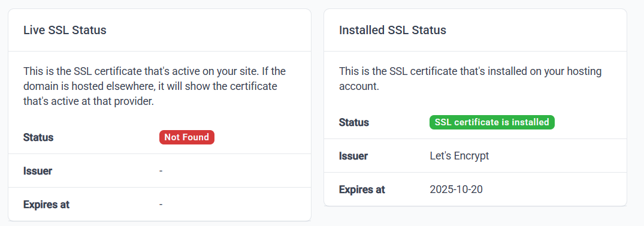
Task: Click the Expires at label in Installed SSL card
Action: [x=362, y=189]
